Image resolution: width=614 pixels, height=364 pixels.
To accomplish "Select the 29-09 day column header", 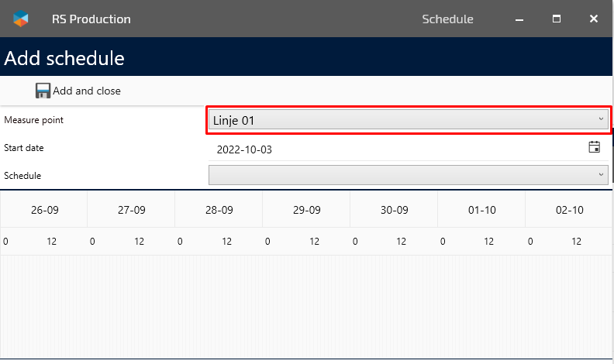I will point(307,210).
